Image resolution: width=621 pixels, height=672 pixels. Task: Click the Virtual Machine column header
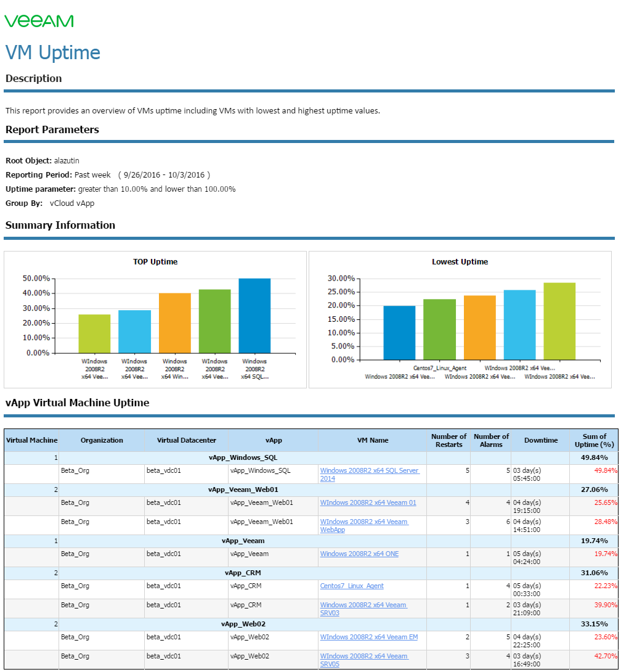(31, 440)
